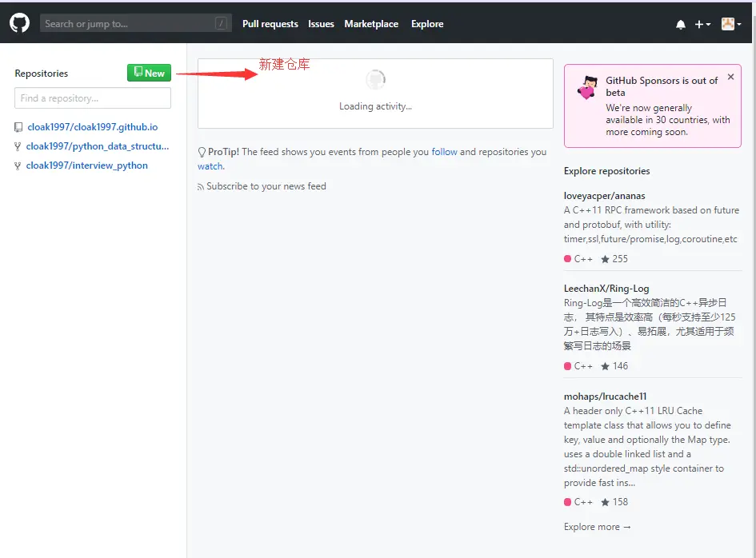Click the RSS icon beside Subscribe
Screen dimensions: 756x558
(201, 187)
